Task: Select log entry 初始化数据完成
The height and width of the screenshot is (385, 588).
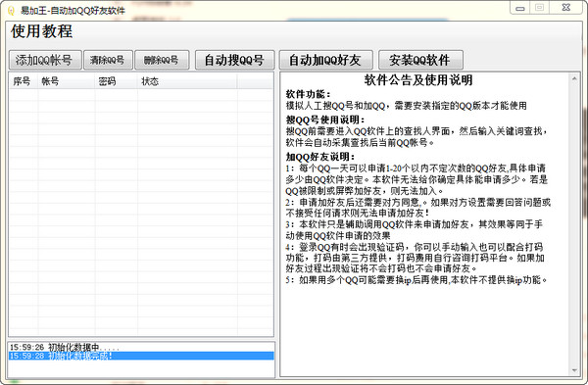Action: click(141, 356)
